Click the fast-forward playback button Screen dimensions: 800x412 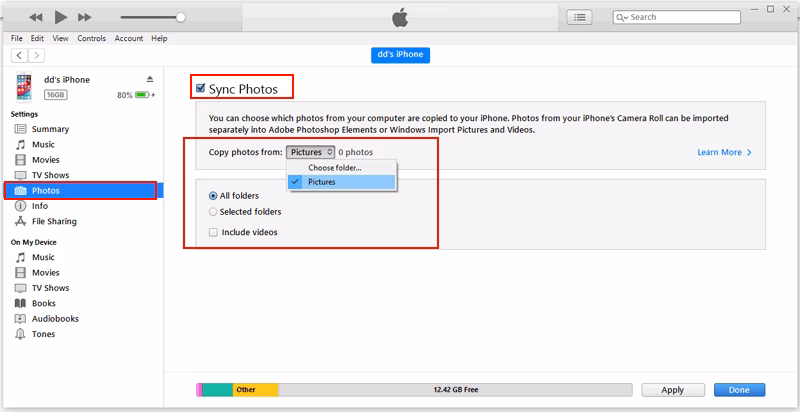point(84,17)
